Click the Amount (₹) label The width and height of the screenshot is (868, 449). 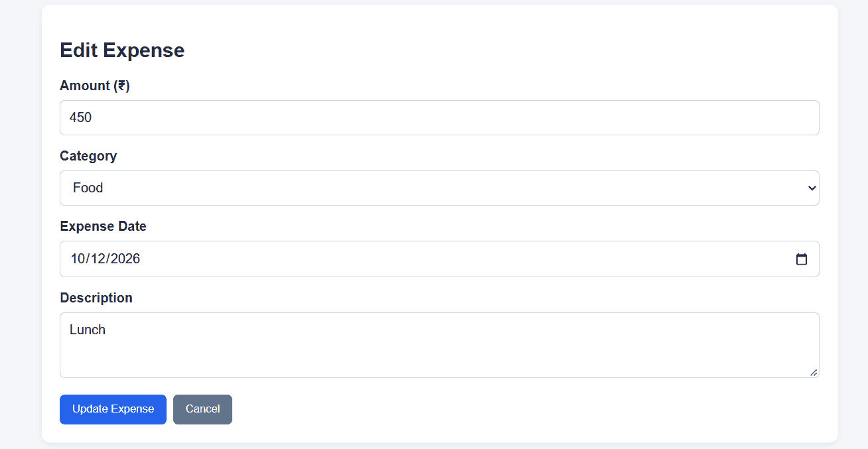[95, 86]
